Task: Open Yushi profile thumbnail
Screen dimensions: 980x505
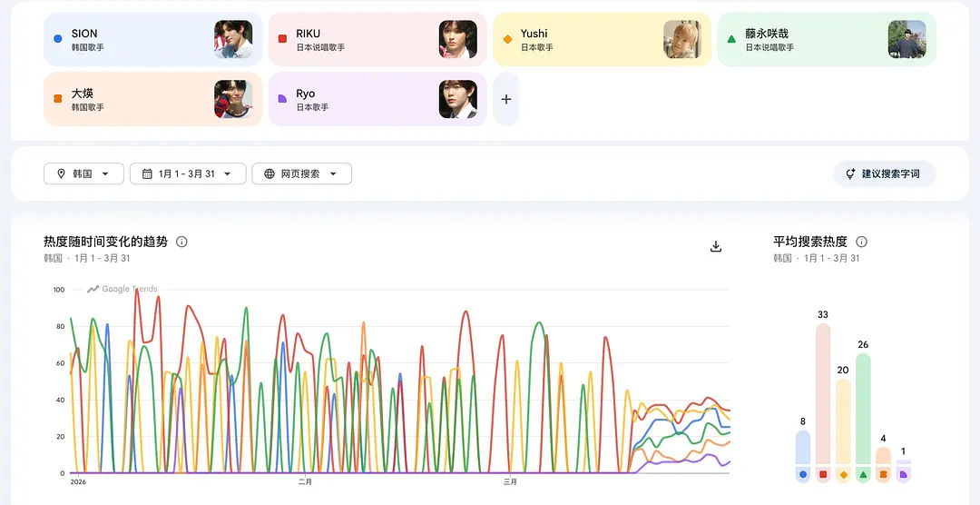Action: pos(682,39)
